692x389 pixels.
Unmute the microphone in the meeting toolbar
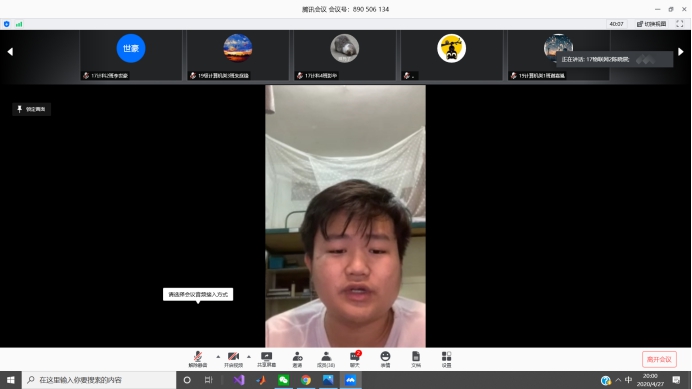click(198, 359)
